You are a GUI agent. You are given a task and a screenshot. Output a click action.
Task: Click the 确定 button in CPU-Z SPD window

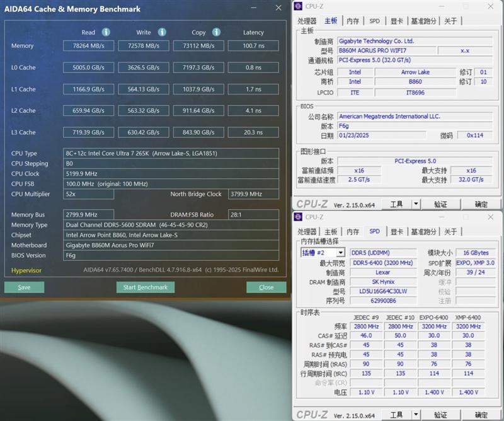coord(481,415)
